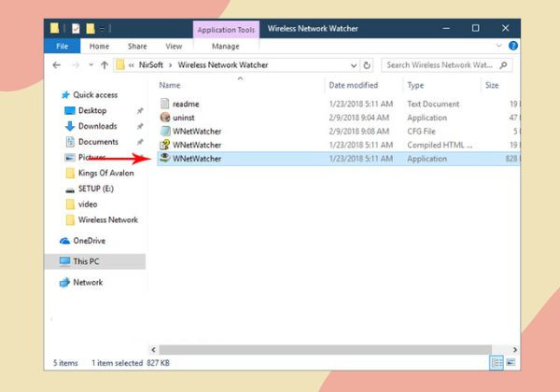Open the video folder in sidebar
The width and height of the screenshot is (560, 392).
tap(88, 204)
